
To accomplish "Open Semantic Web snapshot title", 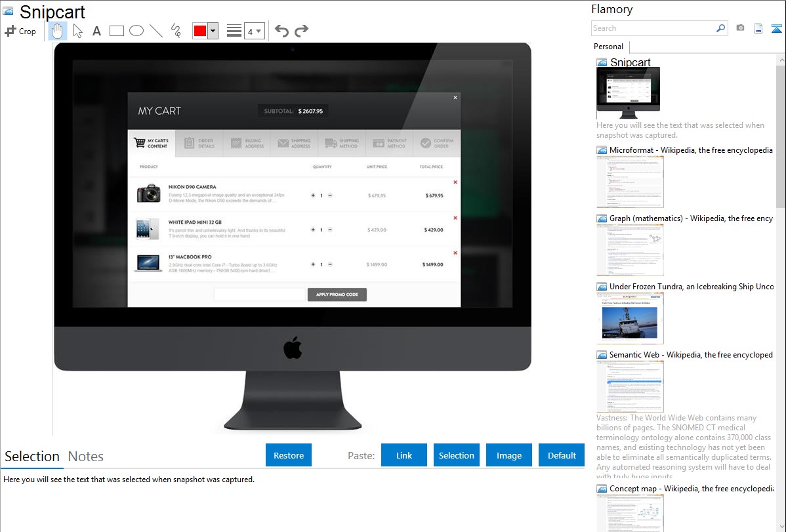I will [x=691, y=354].
